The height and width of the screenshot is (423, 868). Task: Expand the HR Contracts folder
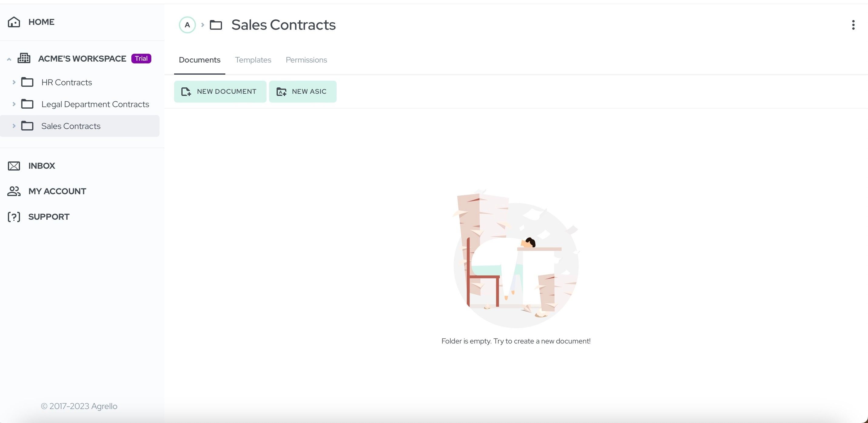point(14,82)
